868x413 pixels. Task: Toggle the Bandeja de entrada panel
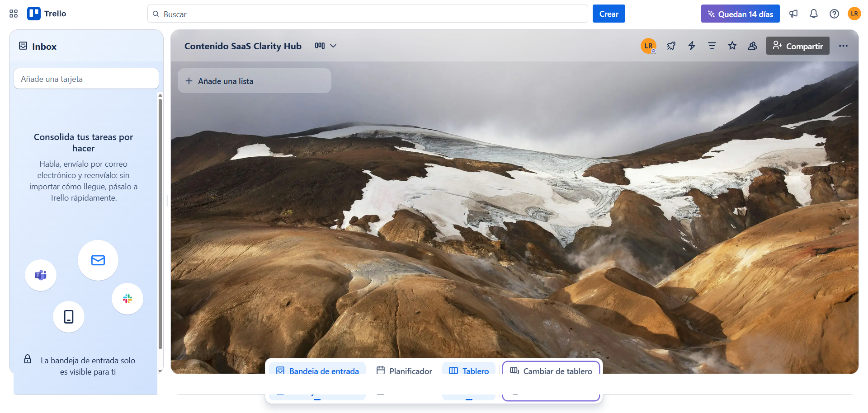pos(317,371)
